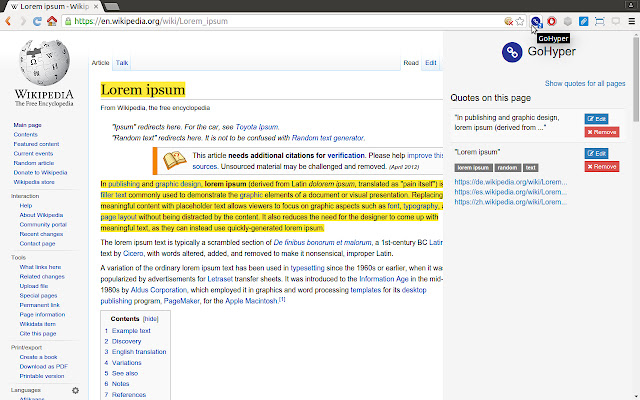The image size is (640, 400).
Task: Click the gray cube extension icon
Action: (568, 20)
